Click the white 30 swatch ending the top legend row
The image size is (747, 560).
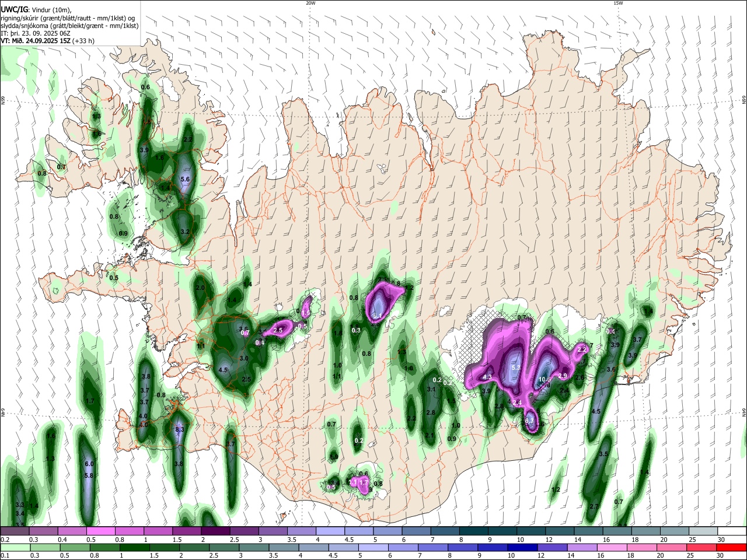[731, 531]
